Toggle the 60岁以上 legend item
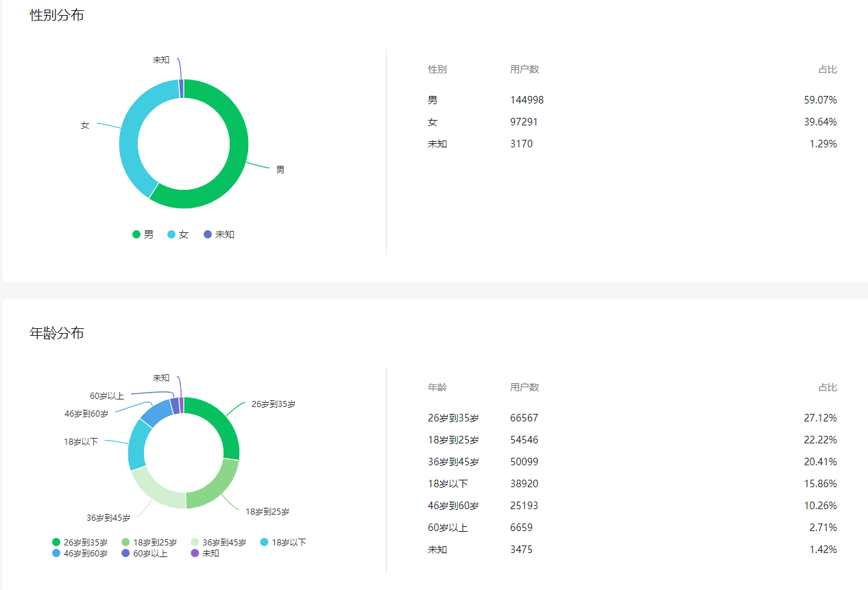This screenshot has height=590, width=868. (x=145, y=553)
